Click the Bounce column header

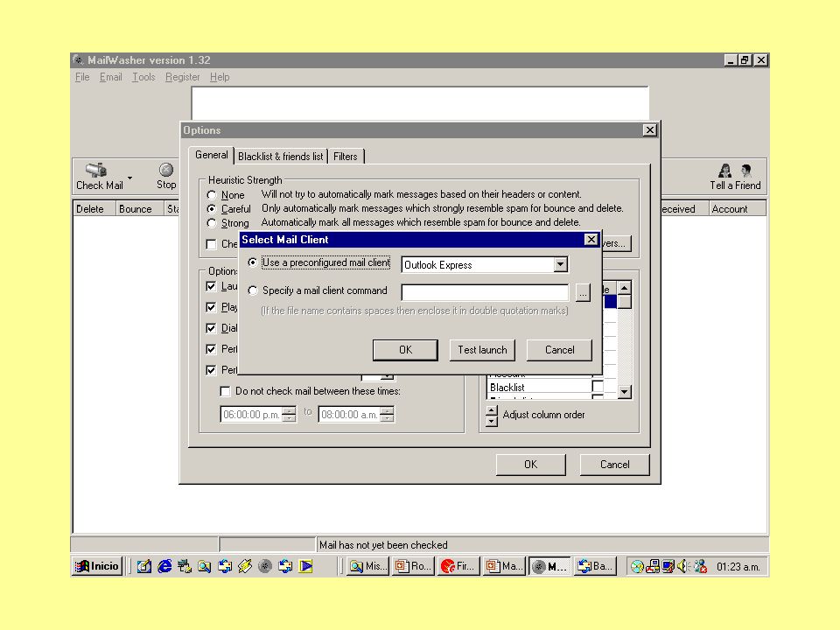click(139, 209)
